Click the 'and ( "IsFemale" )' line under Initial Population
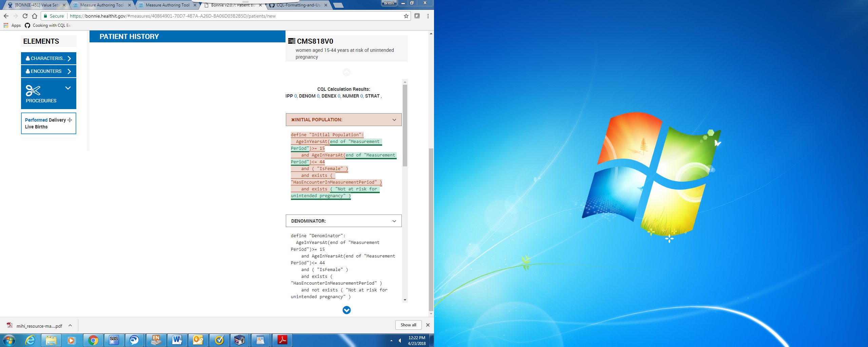868x347 pixels. pyautogui.click(x=324, y=168)
